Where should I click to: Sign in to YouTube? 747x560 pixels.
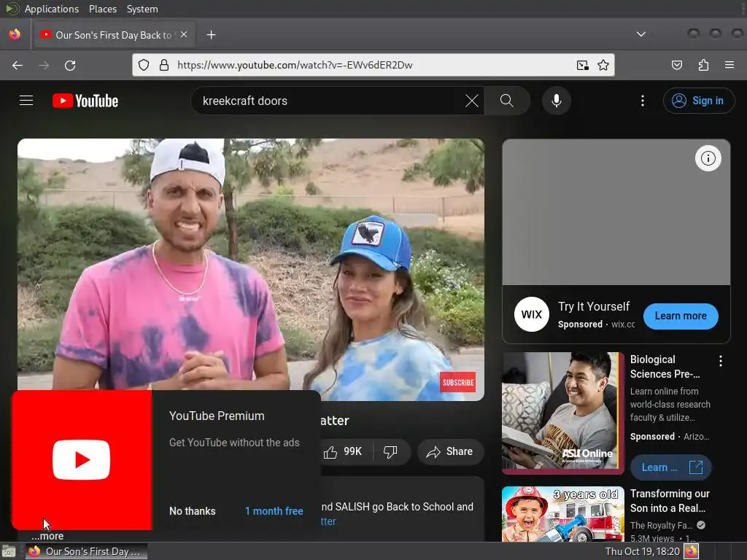click(699, 101)
